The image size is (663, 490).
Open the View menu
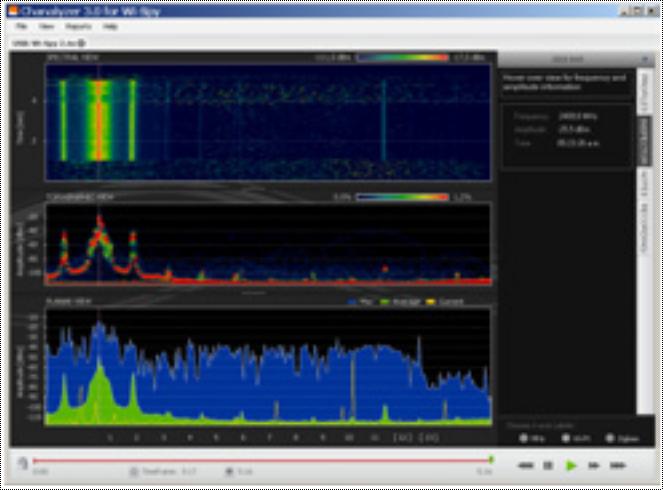(47, 27)
